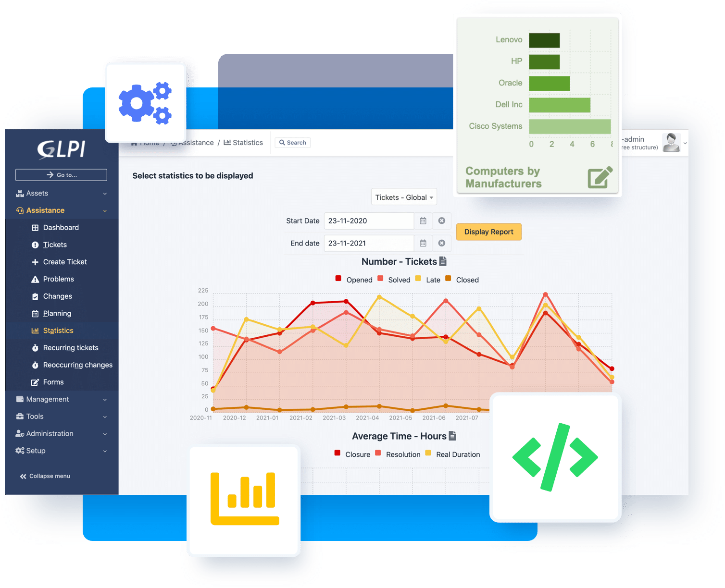Screen dimensions: 725x588
Task: Click the Statistics breadcrumb link
Action: [243, 143]
